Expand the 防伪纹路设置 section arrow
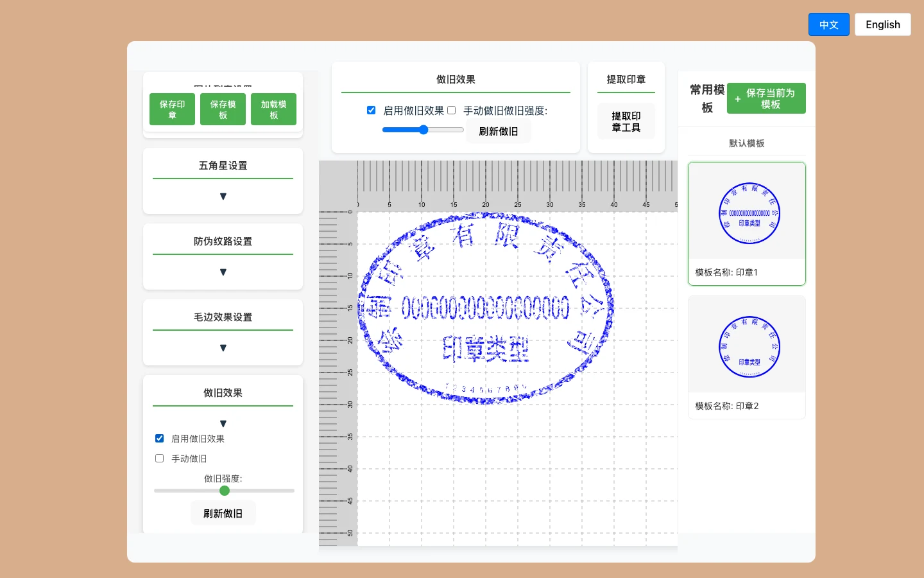Screen dimensions: 924x578 pyautogui.click(x=223, y=272)
